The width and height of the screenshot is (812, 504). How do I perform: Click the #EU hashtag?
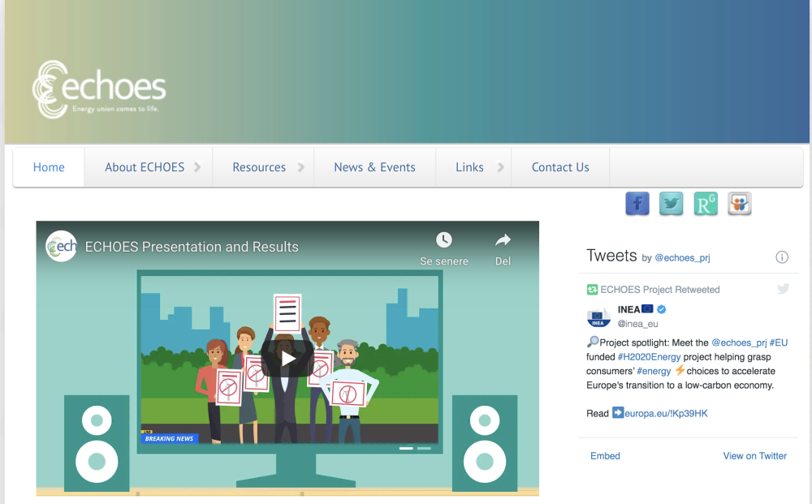(x=779, y=342)
